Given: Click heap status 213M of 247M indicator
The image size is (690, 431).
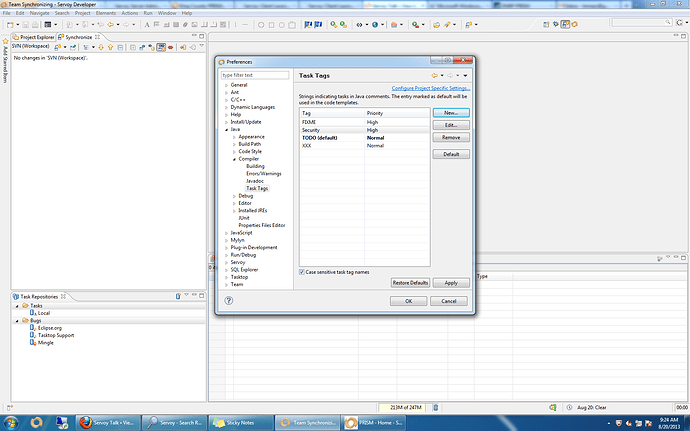Looking at the screenshot, I should point(404,408).
